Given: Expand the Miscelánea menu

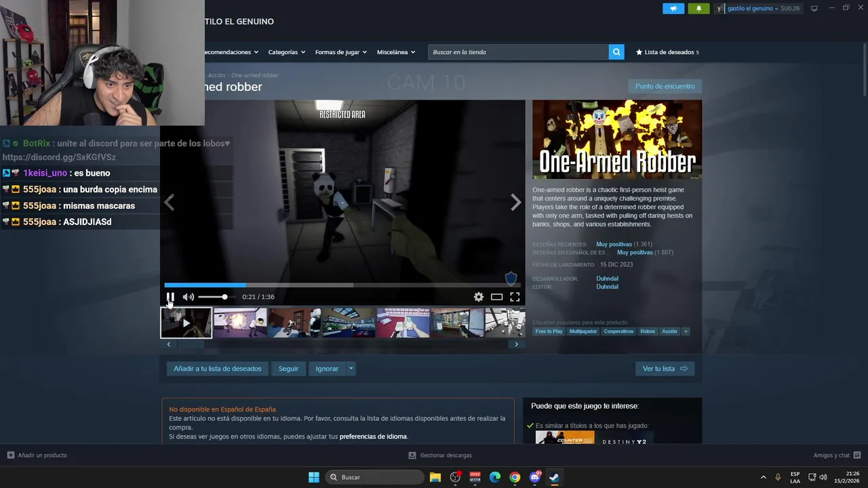Looking at the screenshot, I should [x=396, y=52].
